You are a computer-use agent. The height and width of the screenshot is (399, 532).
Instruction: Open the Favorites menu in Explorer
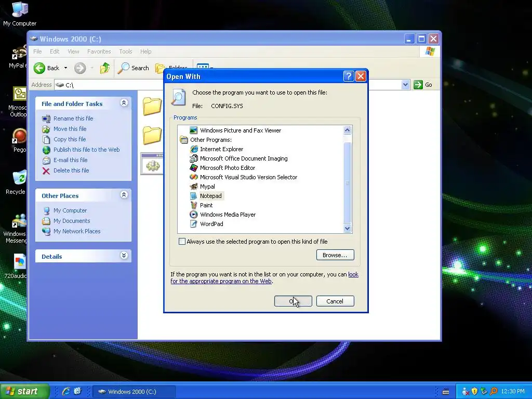click(99, 51)
